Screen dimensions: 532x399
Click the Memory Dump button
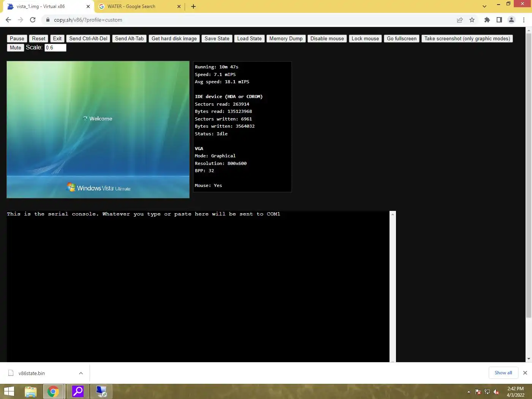click(x=286, y=38)
